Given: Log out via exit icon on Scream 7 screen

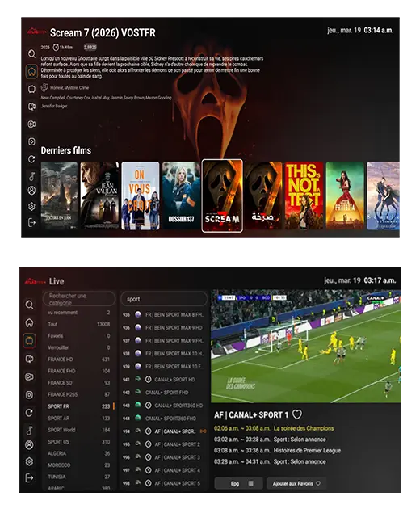Looking at the screenshot, I should pyautogui.click(x=31, y=223).
